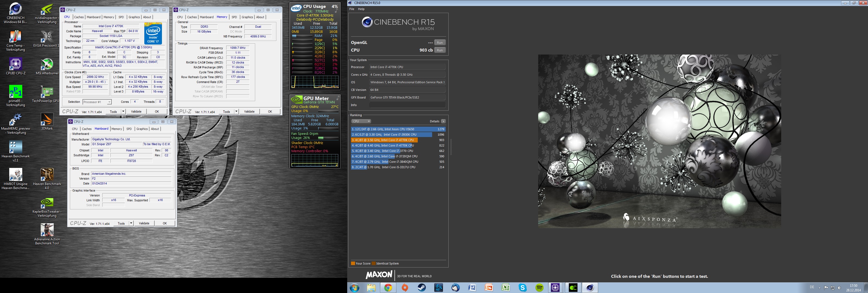The image size is (868, 293).
Task: Run the OpenGL test in Cinebench
Action: [440, 43]
